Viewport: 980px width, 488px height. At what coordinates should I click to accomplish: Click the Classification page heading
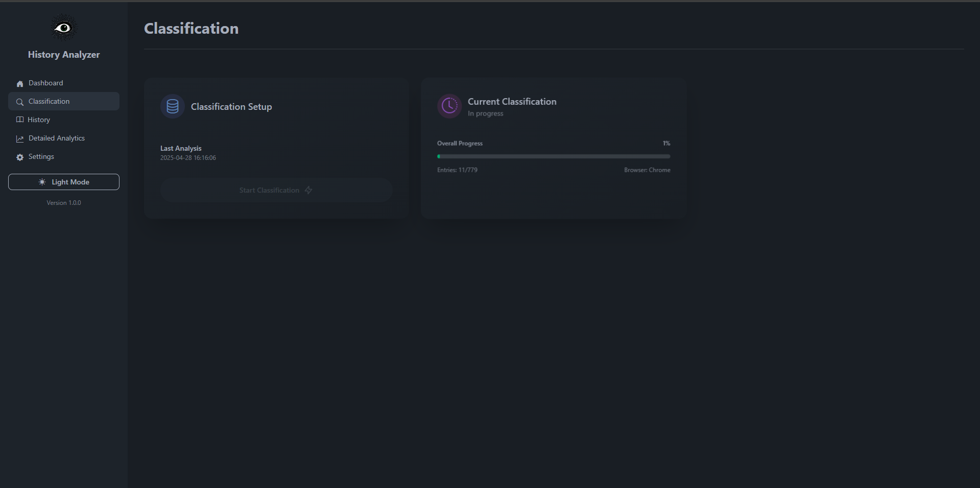[x=191, y=28]
